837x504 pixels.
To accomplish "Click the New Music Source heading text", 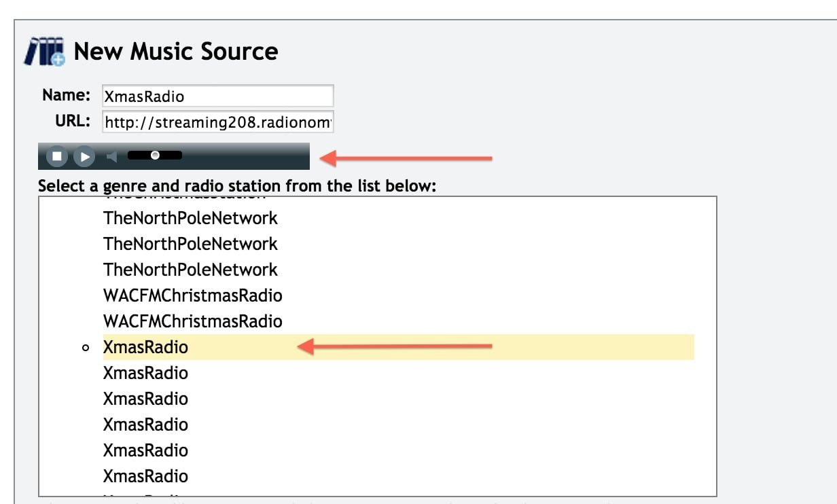I will coord(175,52).
